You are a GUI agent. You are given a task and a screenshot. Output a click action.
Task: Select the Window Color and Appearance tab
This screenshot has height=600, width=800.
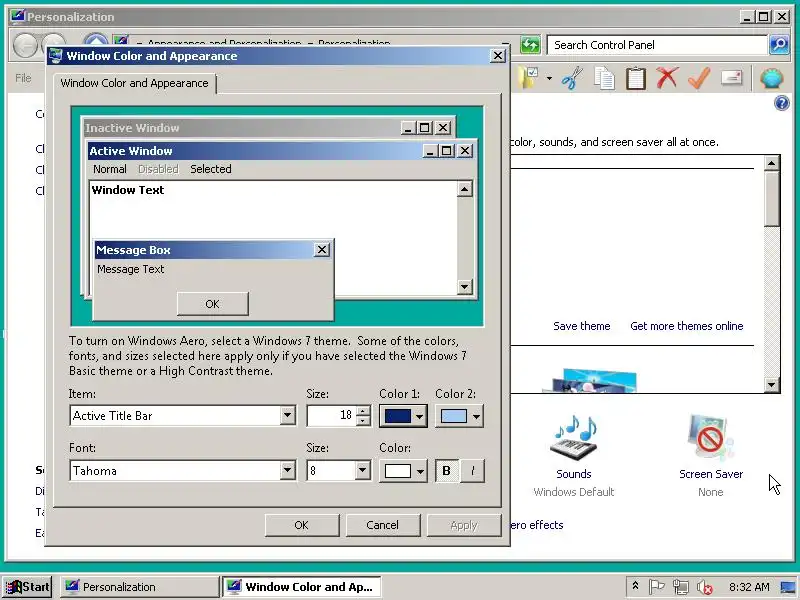pyautogui.click(x=134, y=83)
